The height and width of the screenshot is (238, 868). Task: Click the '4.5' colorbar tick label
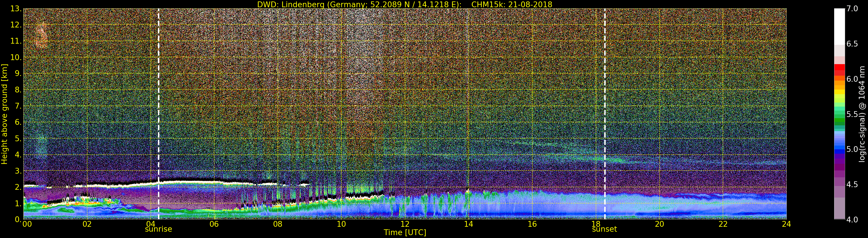coord(852,185)
